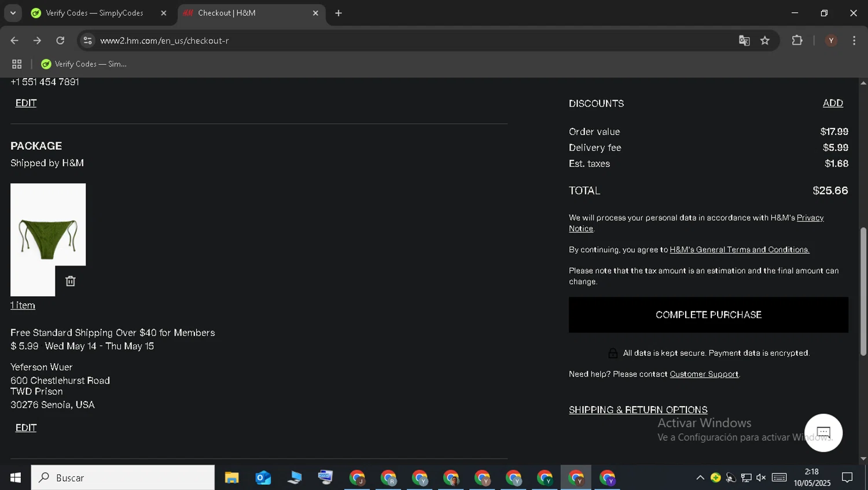
Task: Select the TOTAL $25.66 amount
Action: [x=830, y=191]
